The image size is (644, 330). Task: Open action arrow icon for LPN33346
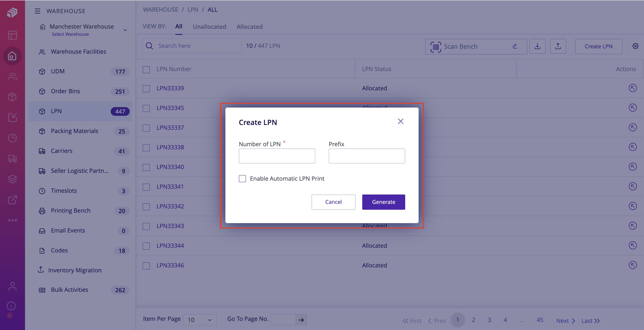633,265
